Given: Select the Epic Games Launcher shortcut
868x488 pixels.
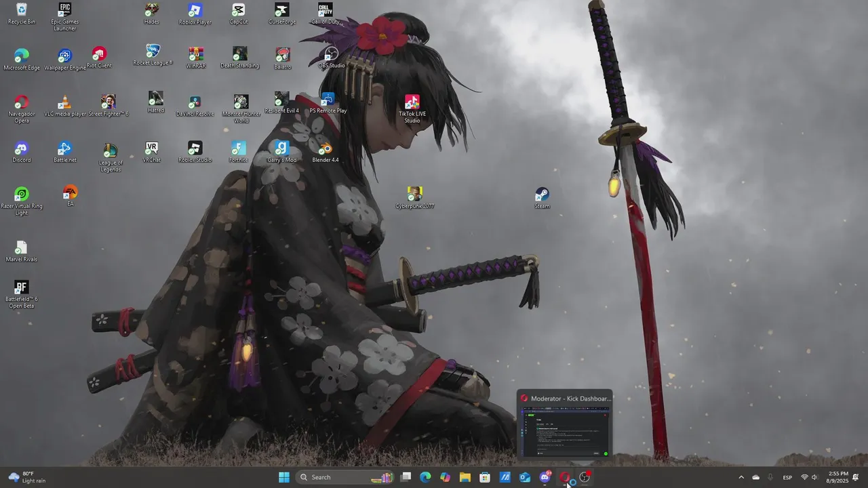Looking at the screenshot, I should (x=65, y=16).
